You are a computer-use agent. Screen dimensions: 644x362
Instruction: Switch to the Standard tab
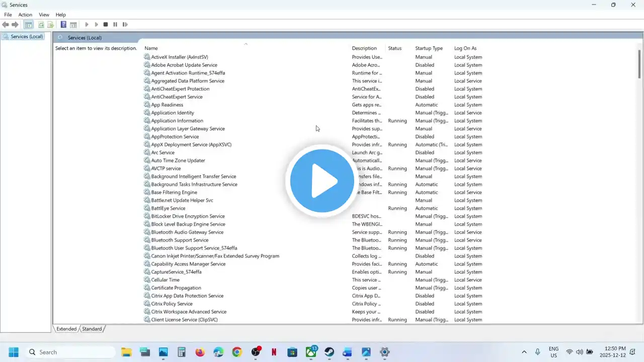point(92,329)
